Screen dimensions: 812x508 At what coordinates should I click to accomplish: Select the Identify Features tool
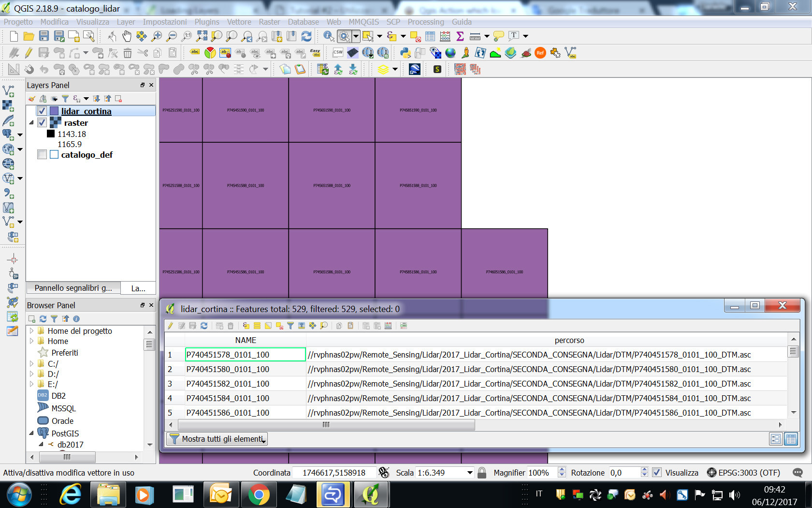click(329, 36)
